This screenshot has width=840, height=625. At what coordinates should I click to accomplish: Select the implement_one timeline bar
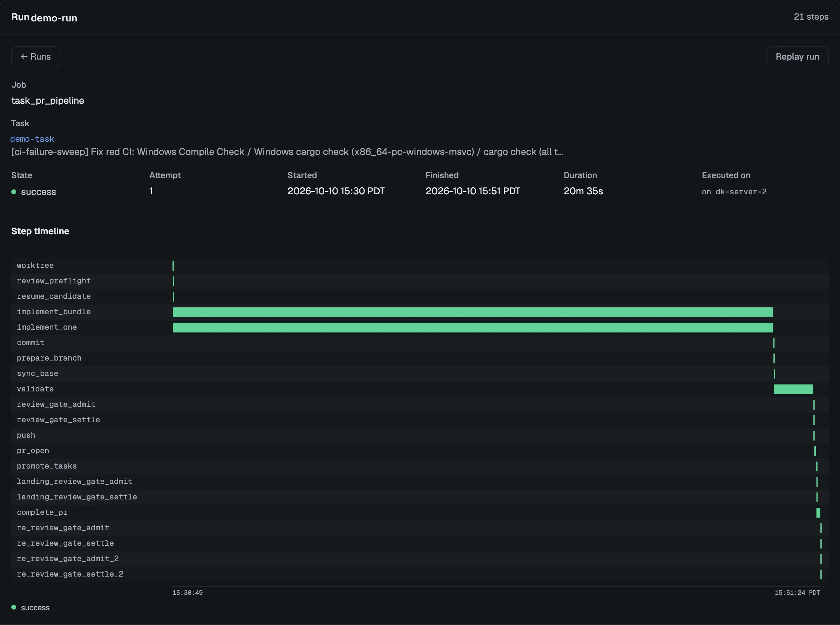tap(473, 328)
